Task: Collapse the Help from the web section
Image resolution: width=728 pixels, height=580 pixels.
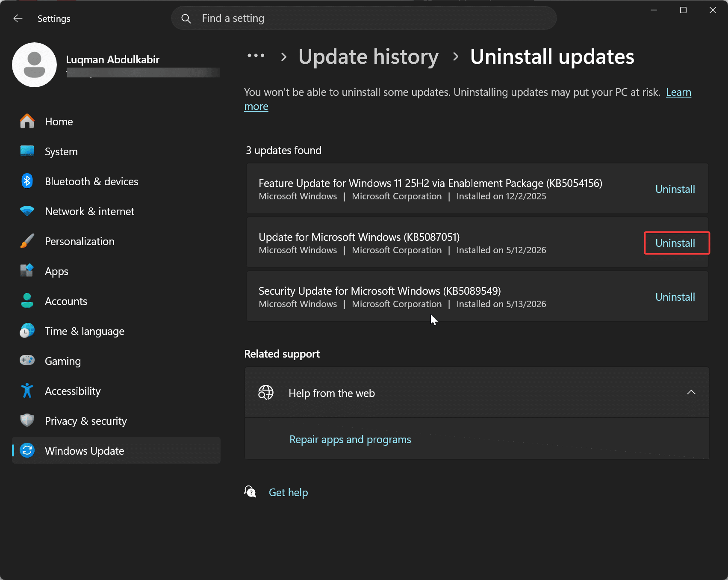Action: [x=691, y=392]
